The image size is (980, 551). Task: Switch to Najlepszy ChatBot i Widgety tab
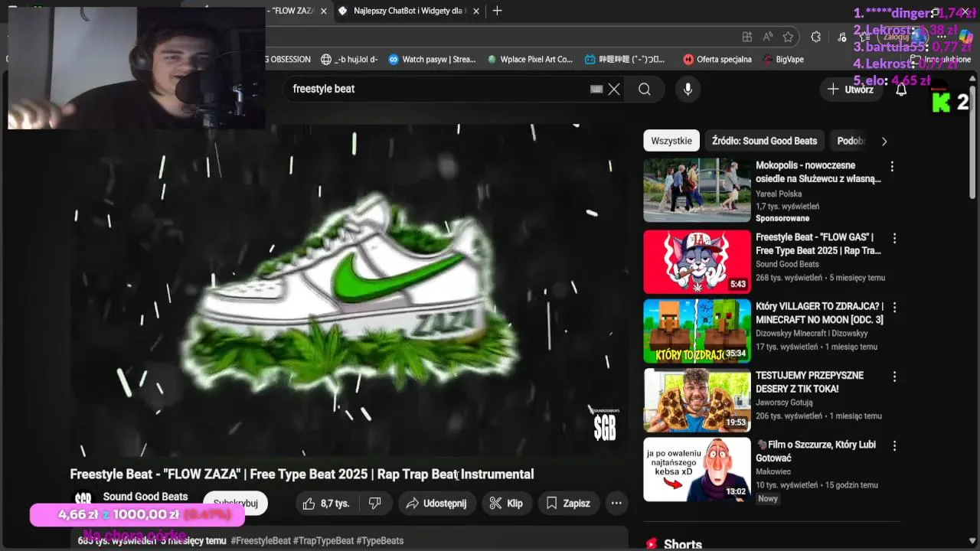pyautogui.click(x=410, y=11)
